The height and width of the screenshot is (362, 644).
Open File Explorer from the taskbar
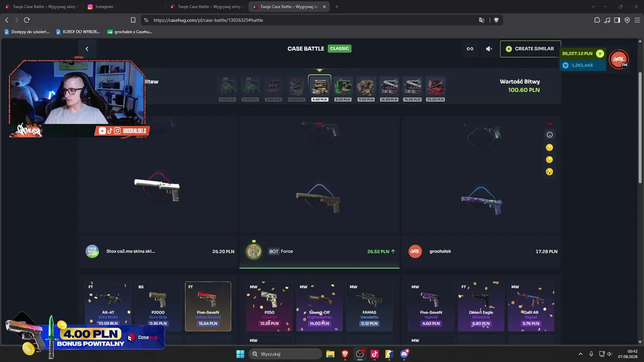(330, 354)
